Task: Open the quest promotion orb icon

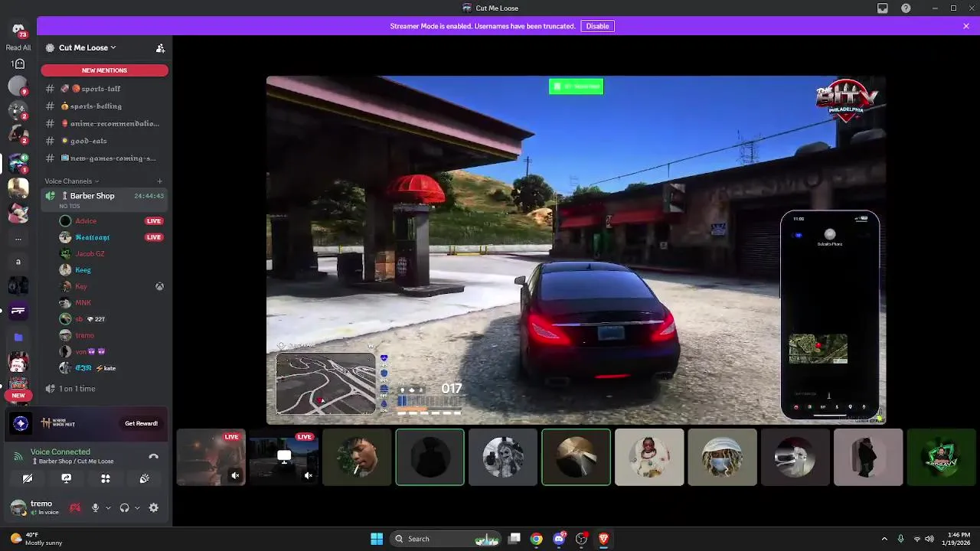Action: pos(21,423)
